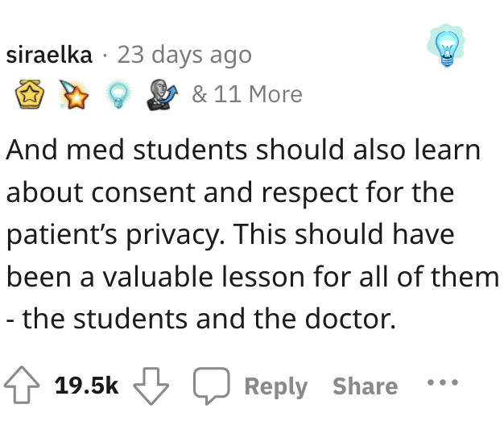Open the siraelka user profile link

coord(49,55)
